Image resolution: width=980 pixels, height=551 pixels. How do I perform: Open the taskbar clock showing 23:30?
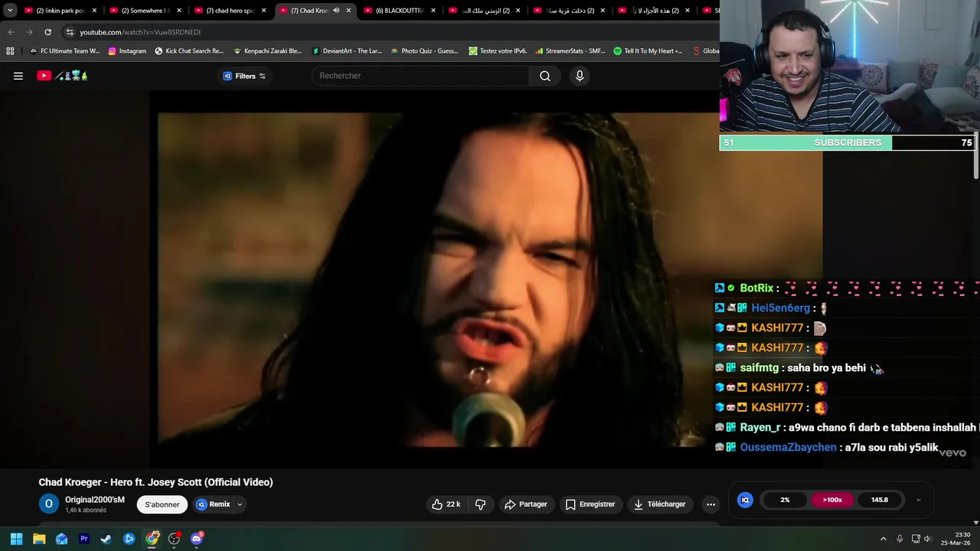[956, 539]
